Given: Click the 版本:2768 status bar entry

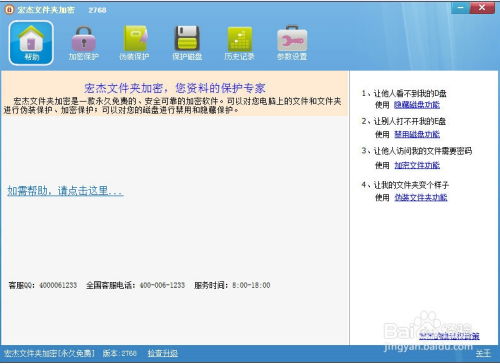Looking at the screenshot, I should pos(119,353).
